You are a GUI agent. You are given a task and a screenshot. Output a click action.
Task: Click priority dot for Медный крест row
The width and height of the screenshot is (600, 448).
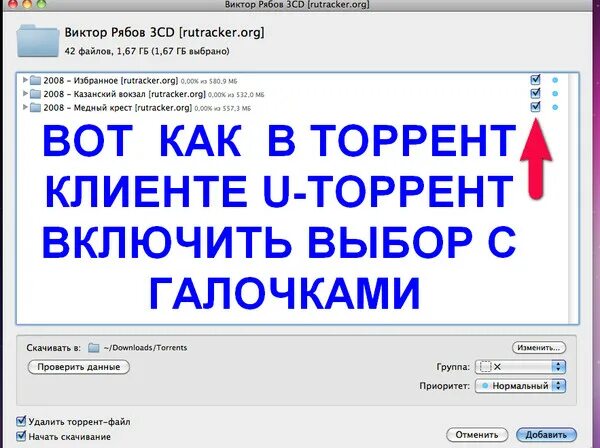click(x=555, y=108)
